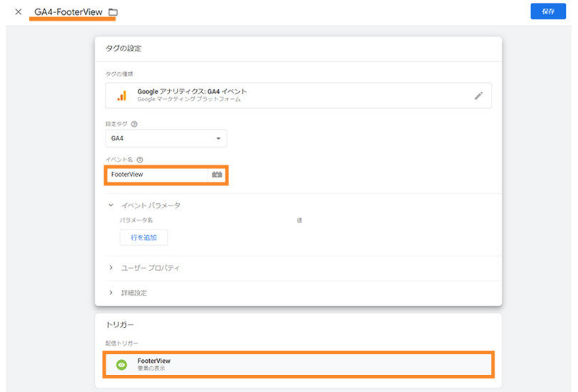Open the folder icon beside the tag name
The height and width of the screenshot is (392, 578).
(113, 13)
